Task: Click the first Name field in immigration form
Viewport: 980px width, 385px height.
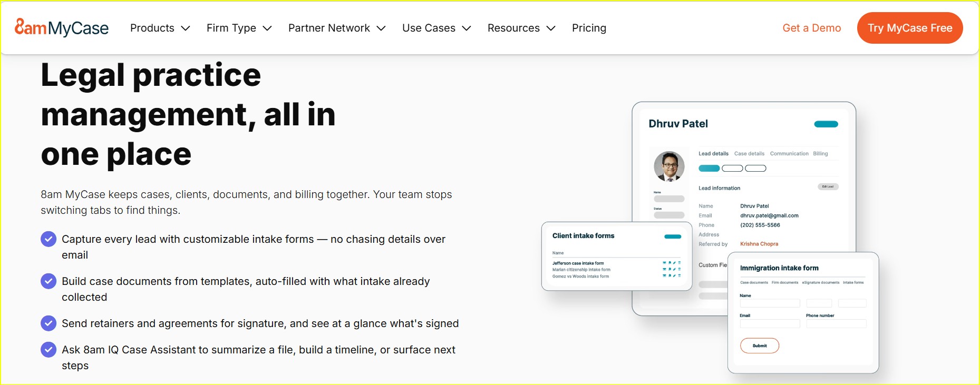Action: coord(770,303)
